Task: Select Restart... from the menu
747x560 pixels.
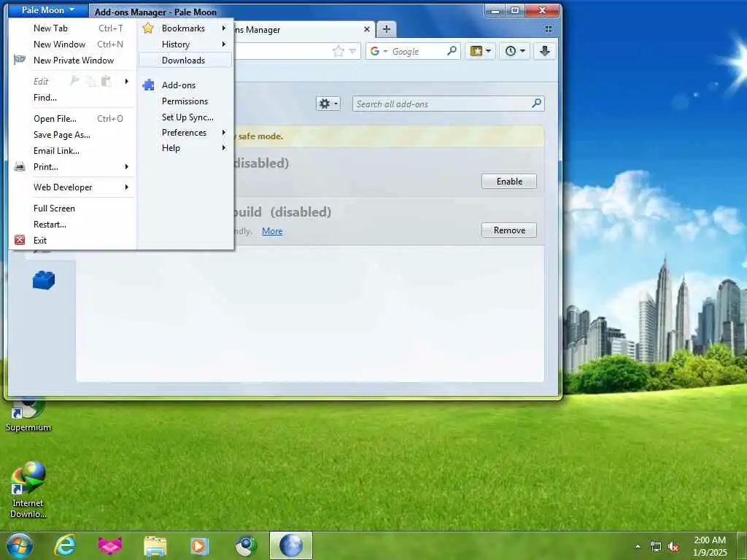Action: pos(50,225)
